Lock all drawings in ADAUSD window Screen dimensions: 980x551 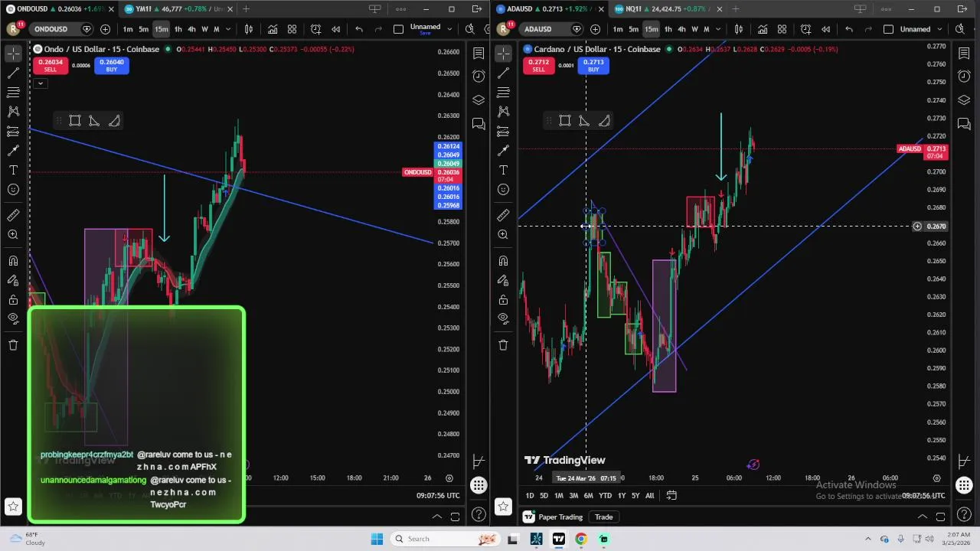click(x=503, y=299)
